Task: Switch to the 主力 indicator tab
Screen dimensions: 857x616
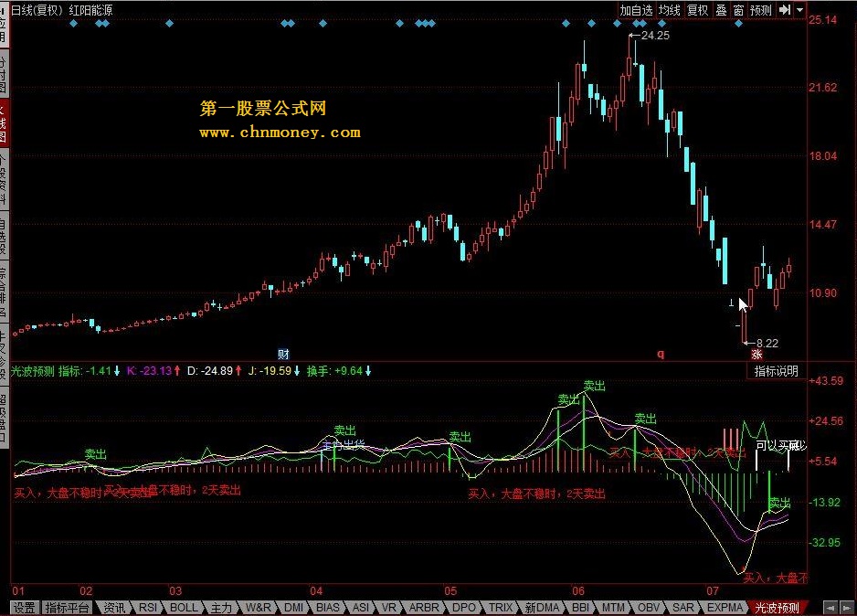Action: [221, 608]
